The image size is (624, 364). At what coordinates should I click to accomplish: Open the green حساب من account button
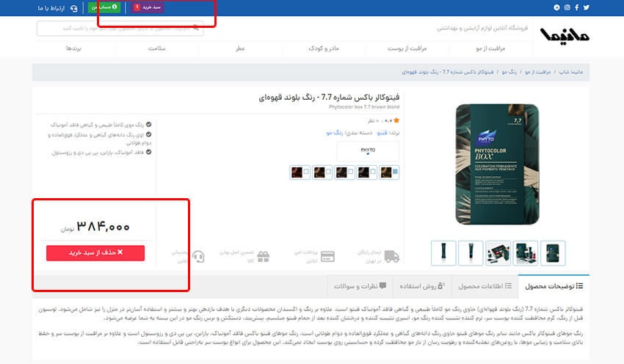(104, 7)
